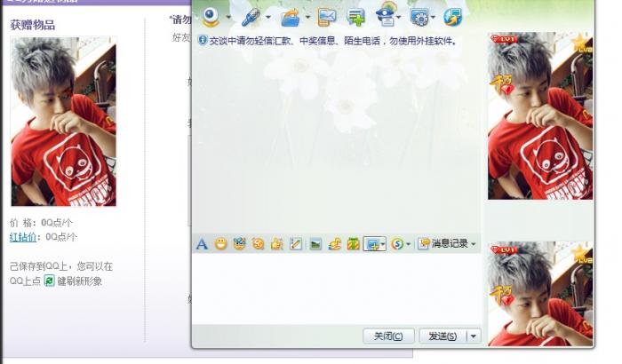Click the LV1 red diamond badge on lower avatar
Viewport: 622px width, 364px height.
(x=504, y=249)
